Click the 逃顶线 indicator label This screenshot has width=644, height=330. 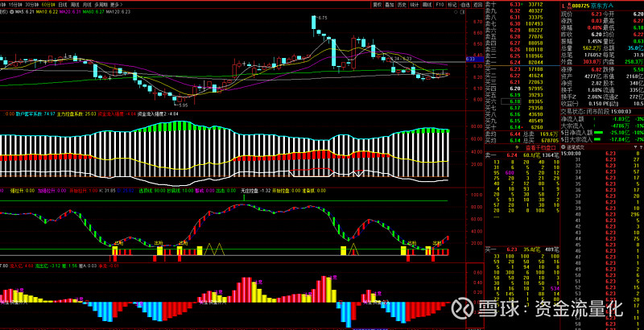coord(152,191)
